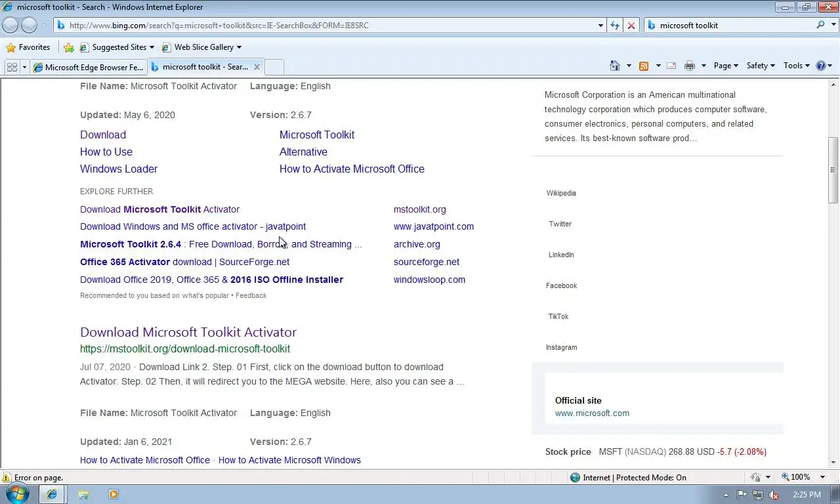
Task: Refresh the page with the address bar Refresh icon
Action: [614, 25]
